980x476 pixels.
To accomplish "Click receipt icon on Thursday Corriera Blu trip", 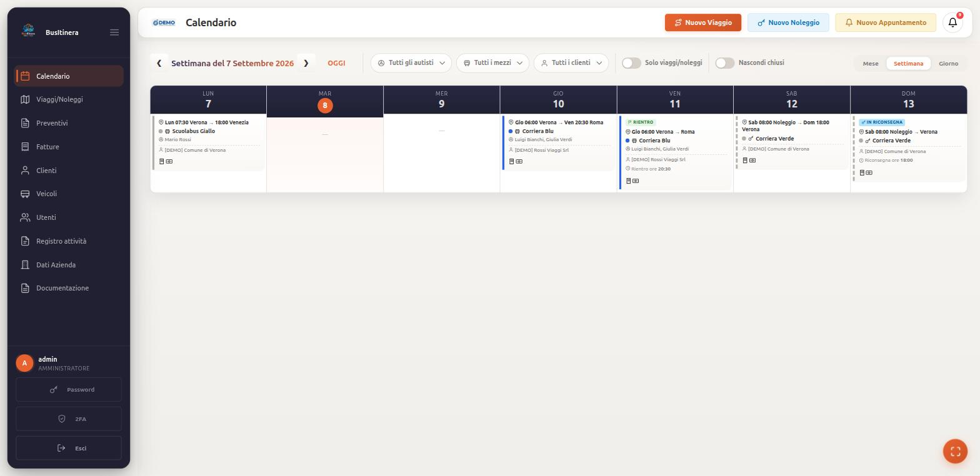I will point(511,161).
